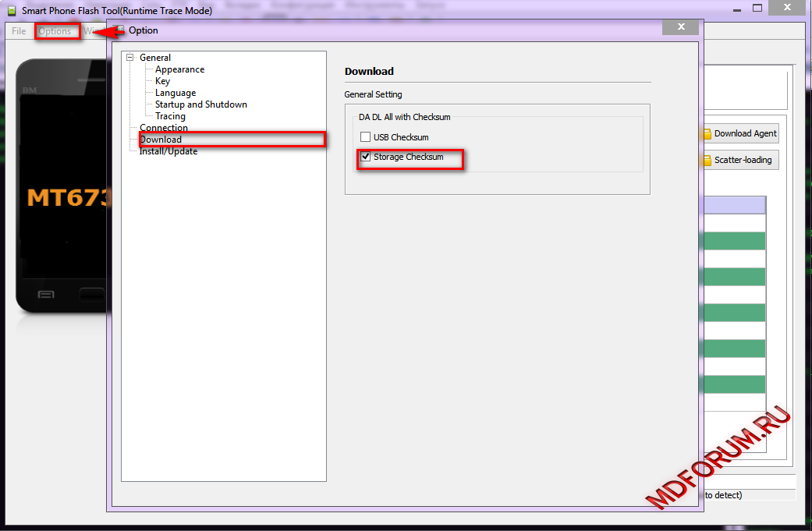Click the folder icon beside Scatter-loading
The width and height of the screenshot is (812, 531).
pos(707,160)
